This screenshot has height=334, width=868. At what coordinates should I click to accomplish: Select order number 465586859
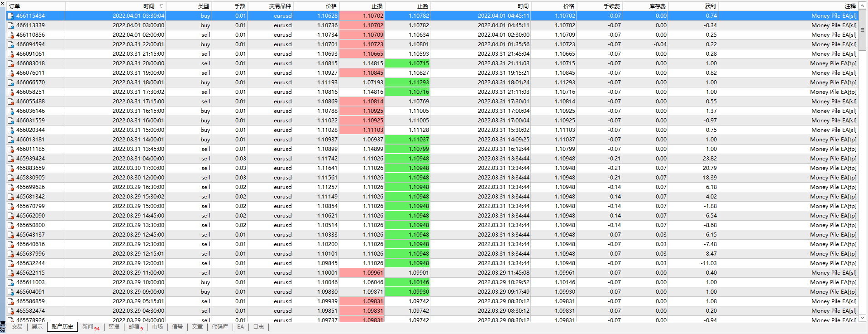point(30,301)
